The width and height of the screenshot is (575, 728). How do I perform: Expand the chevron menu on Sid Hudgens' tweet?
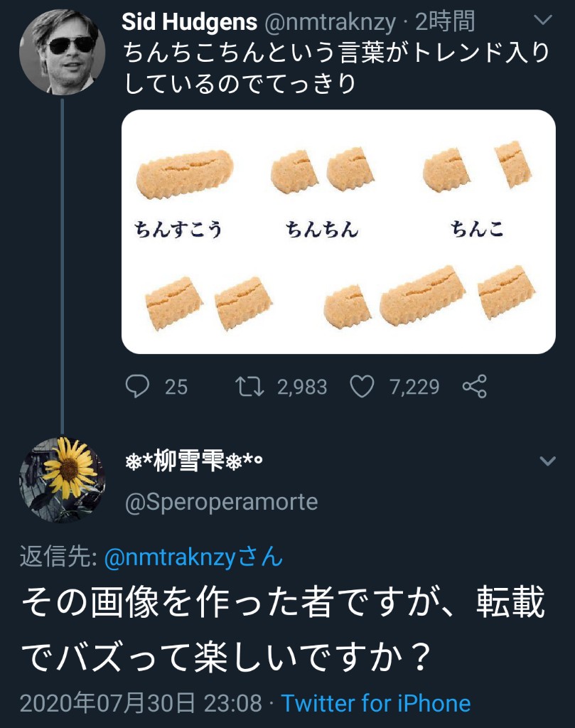(542, 21)
